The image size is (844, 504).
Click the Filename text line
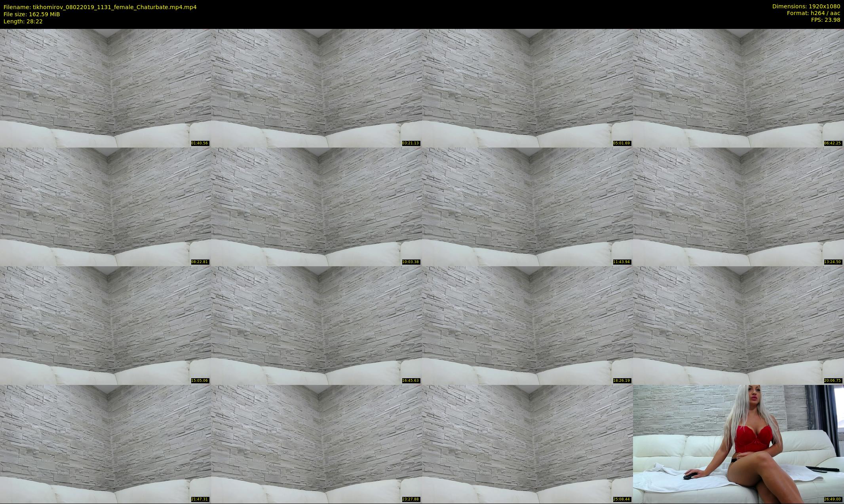[100, 7]
